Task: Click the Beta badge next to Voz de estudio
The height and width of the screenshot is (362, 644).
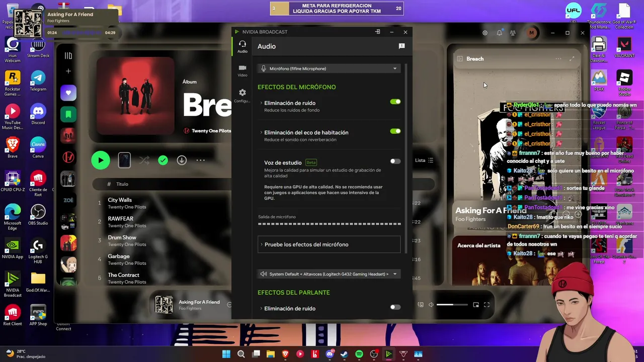Action: click(x=311, y=162)
